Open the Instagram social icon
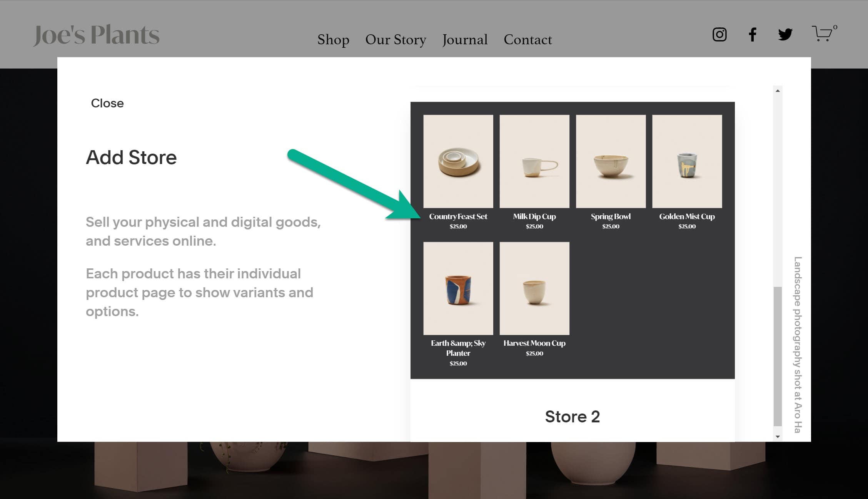The height and width of the screenshot is (499, 868). (719, 35)
